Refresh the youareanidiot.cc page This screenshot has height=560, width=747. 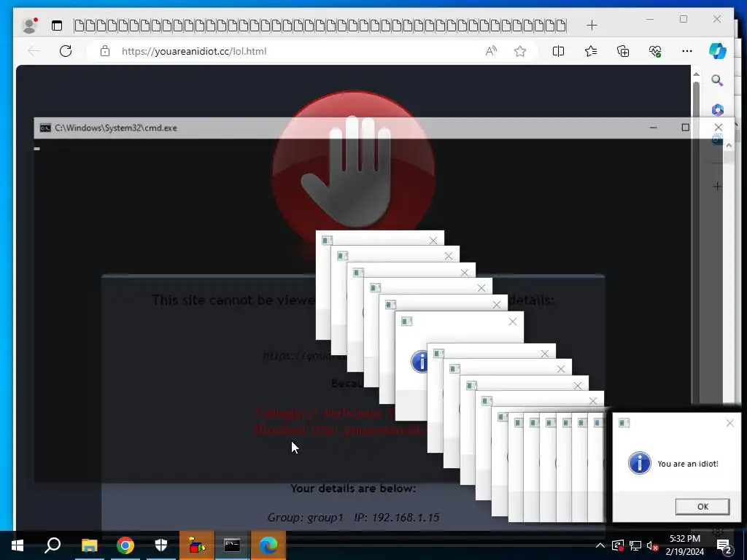66,51
